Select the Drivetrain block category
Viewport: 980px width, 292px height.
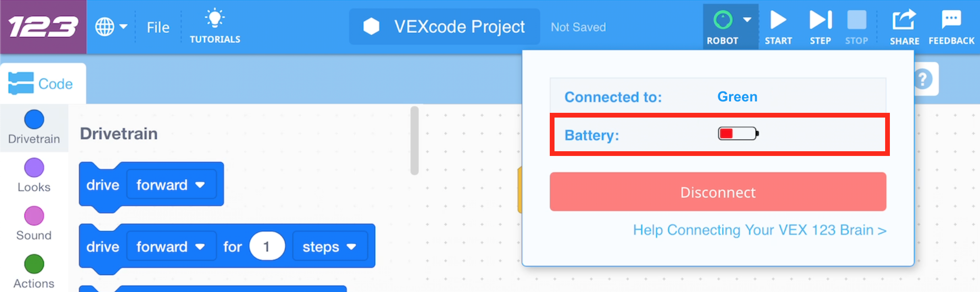(x=34, y=126)
